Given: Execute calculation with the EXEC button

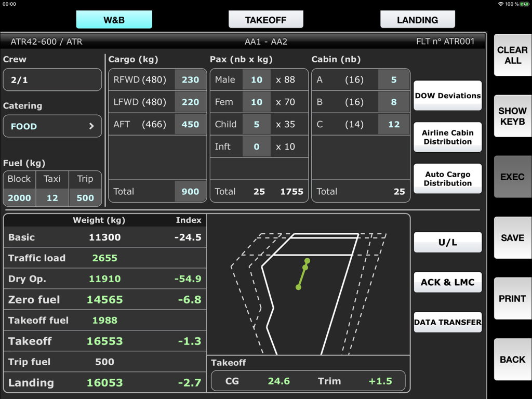Looking at the screenshot, I should 512,177.
